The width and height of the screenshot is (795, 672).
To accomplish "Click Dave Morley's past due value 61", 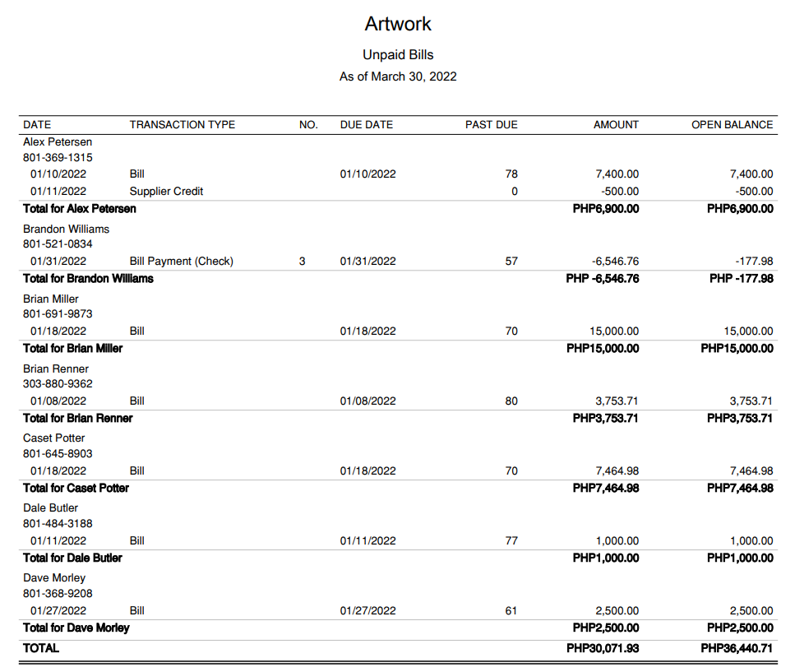I will (511, 611).
